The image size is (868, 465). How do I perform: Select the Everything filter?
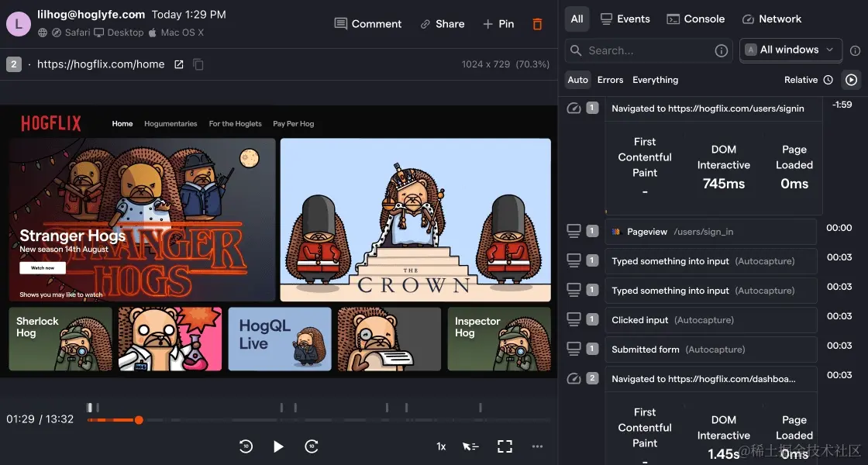[x=655, y=80]
